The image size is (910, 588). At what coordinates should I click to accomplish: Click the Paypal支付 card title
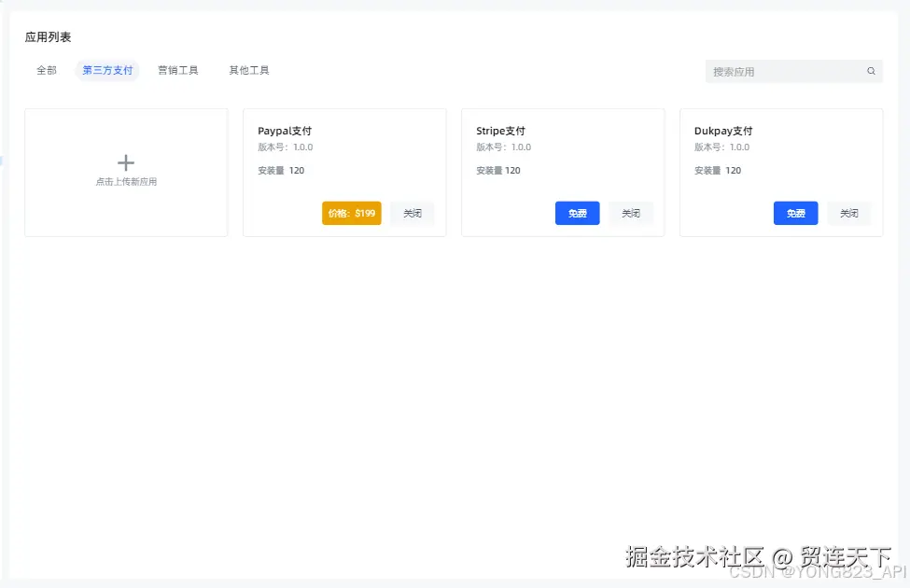click(x=285, y=131)
